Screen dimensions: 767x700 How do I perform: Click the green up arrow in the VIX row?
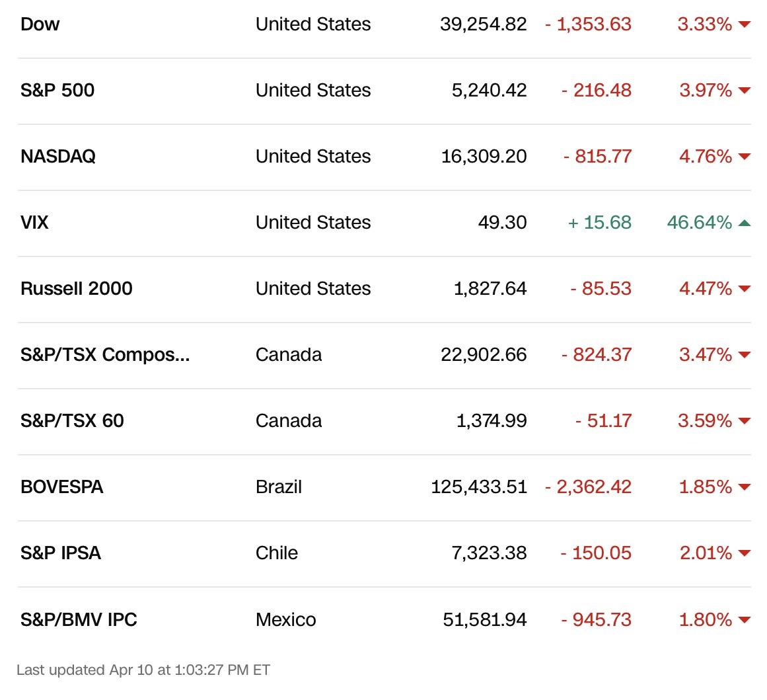pyautogui.click(x=745, y=223)
